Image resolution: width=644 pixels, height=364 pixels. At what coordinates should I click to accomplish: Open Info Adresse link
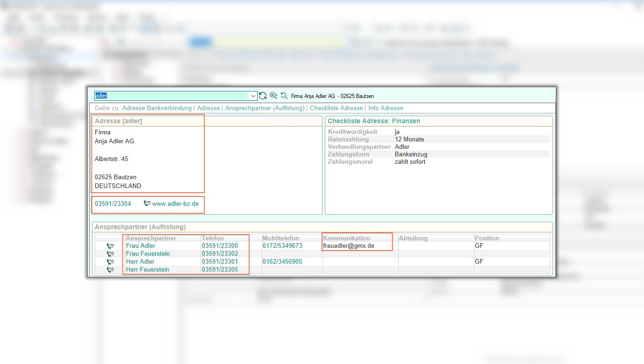coord(385,108)
